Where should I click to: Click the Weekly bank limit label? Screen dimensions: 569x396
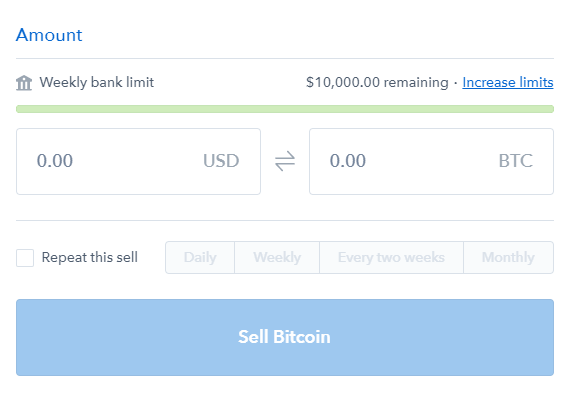point(97,82)
